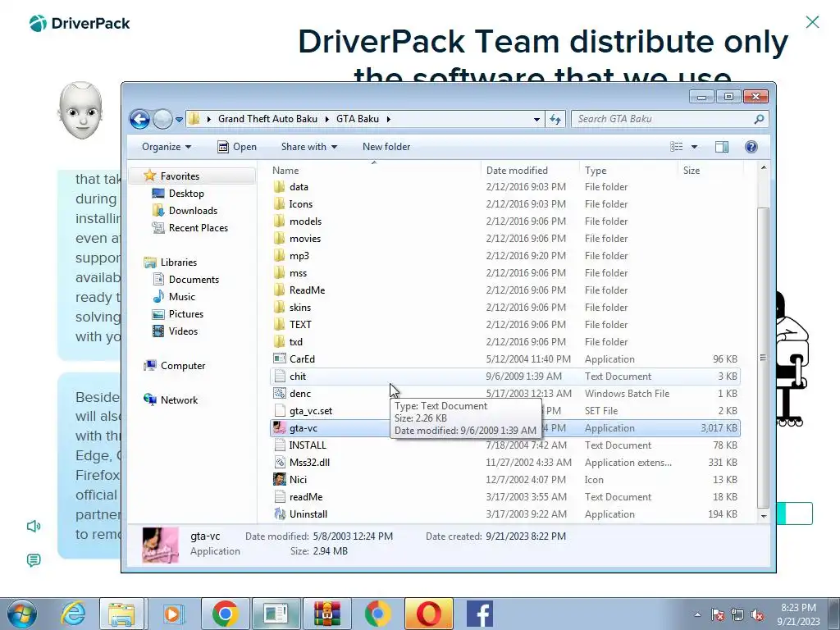Open the Share with menu
This screenshot has height=630, width=840.
(309, 147)
